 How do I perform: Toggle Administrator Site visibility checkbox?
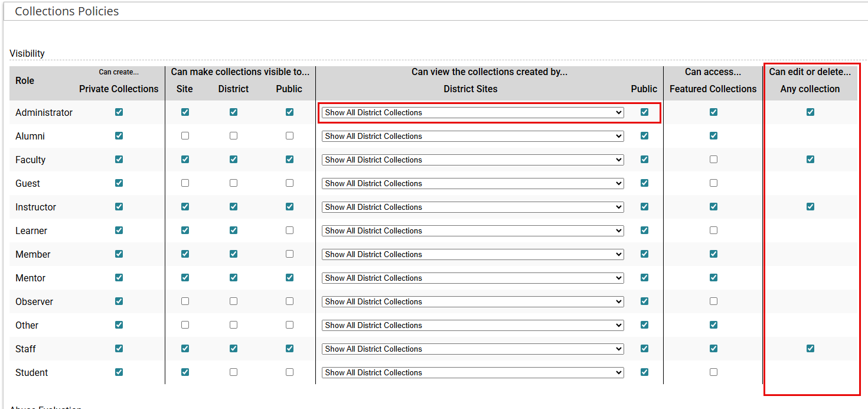(x=185, y=112)
